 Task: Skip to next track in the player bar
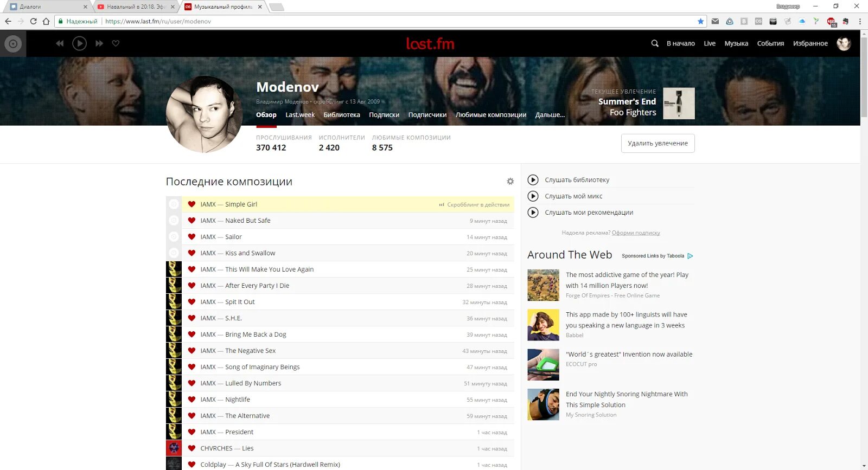99,43
